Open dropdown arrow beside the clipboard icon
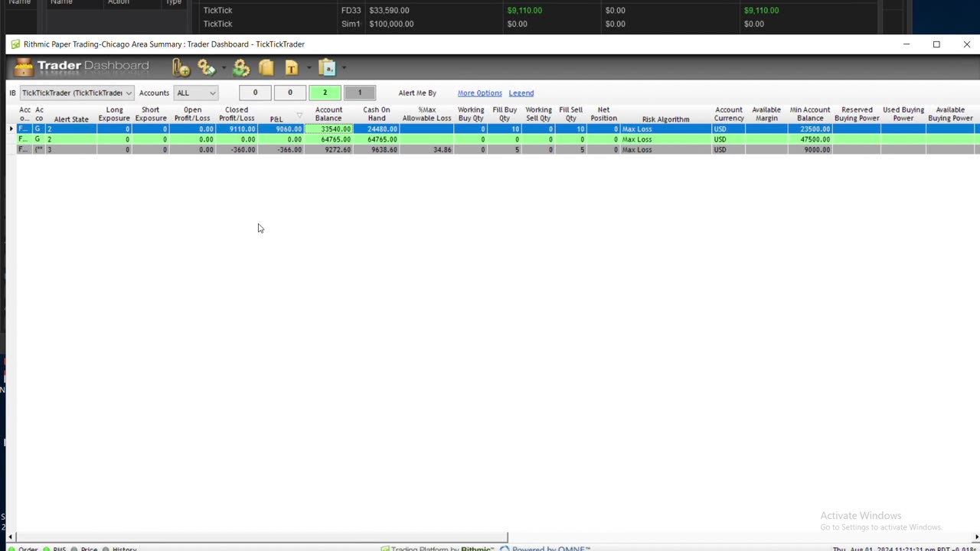The image size is (980, 551). pos(344,68)
